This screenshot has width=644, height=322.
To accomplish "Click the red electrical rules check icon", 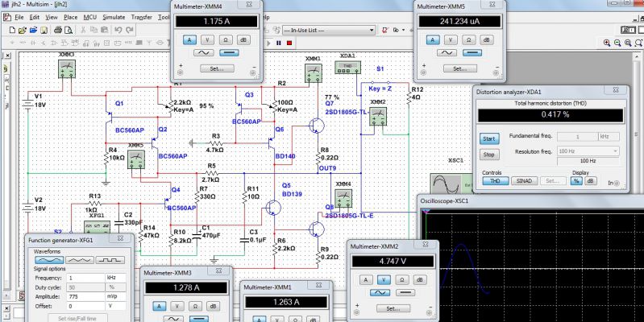I will coord(385,30).
